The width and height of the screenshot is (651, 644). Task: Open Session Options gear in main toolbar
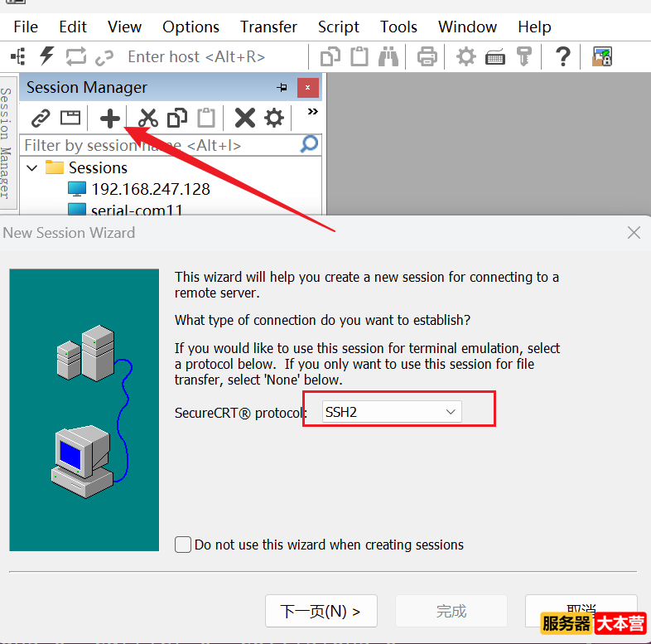466,56
